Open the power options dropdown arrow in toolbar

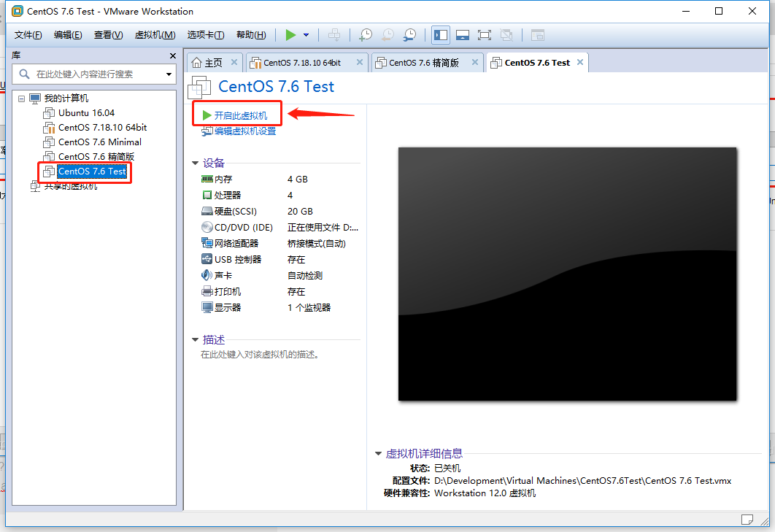[306, 35]
